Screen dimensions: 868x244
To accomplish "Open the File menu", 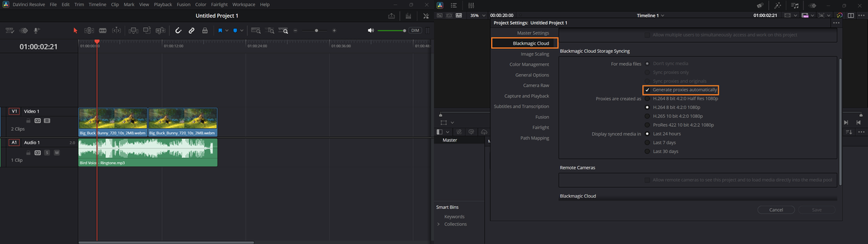I will coord(53,4).
